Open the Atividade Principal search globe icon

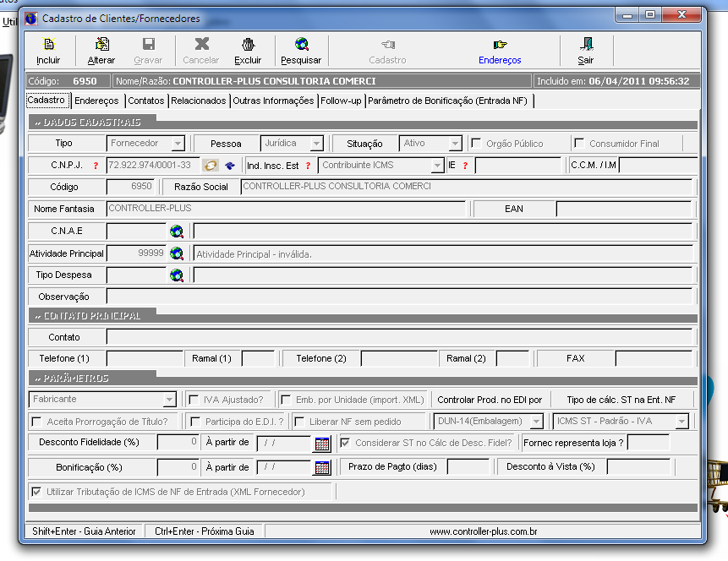[x=177, y=253]
